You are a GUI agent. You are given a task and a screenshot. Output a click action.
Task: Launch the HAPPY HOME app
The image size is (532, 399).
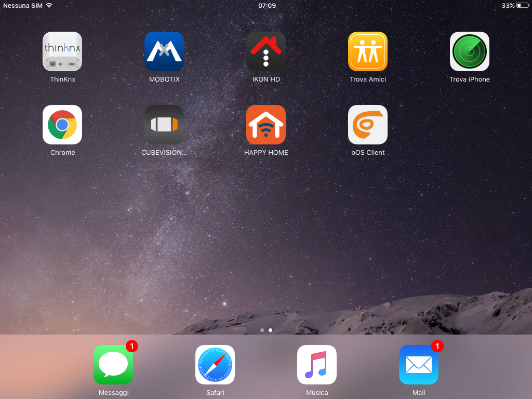(266, 125)
